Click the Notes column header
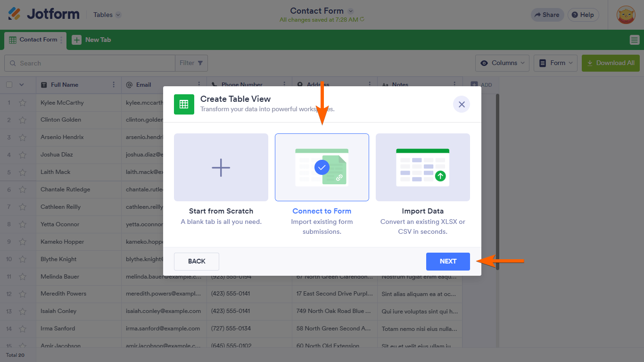This screenshot has height=362, width=644. click(420, 85)
